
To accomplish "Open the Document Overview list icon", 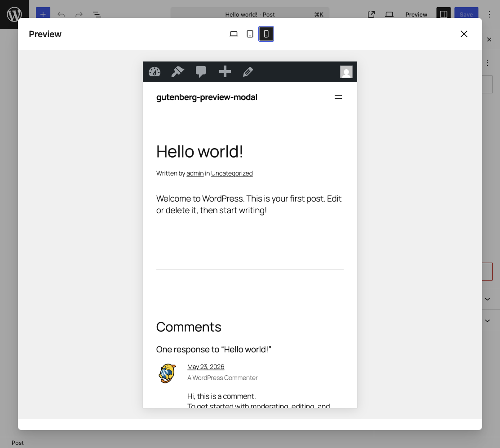I will pos(97,14).
